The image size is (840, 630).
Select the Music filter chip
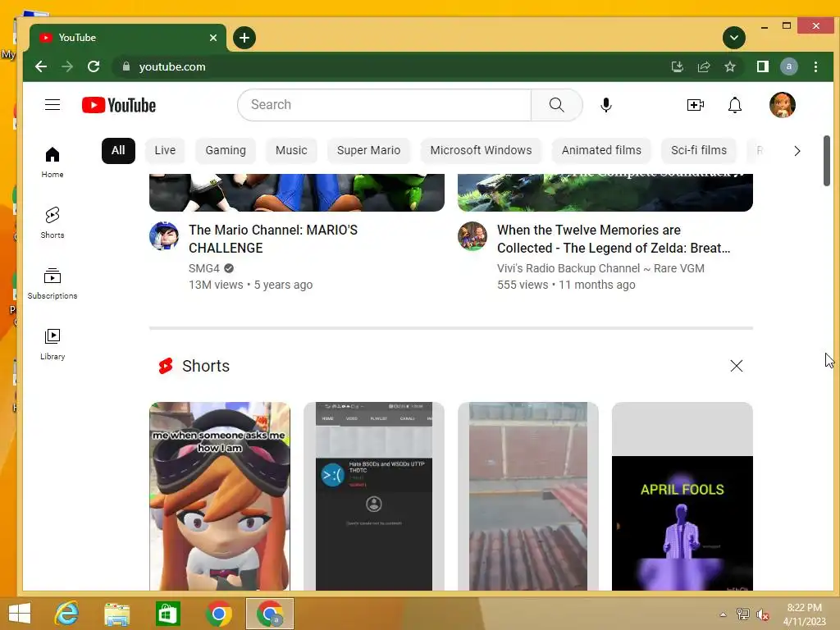[x=291, y=151]
